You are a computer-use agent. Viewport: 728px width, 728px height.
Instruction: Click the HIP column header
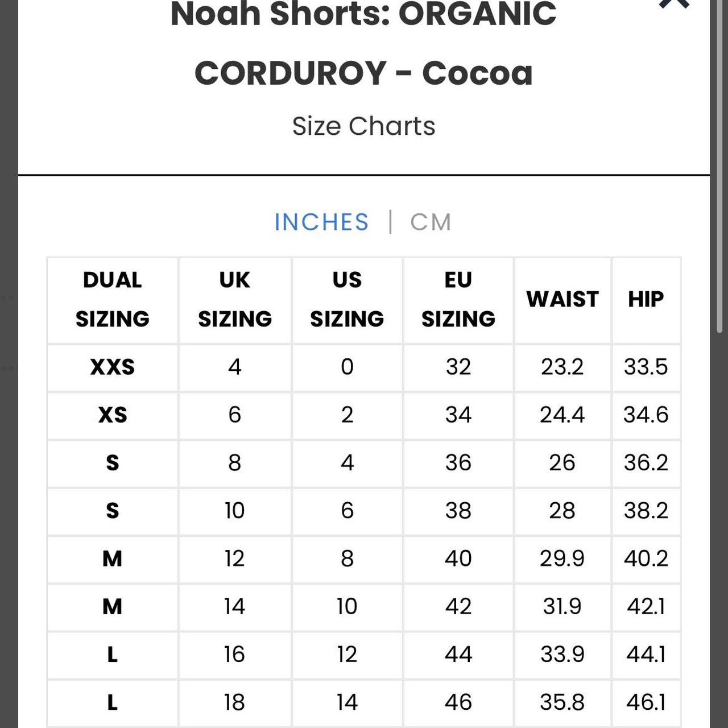[646, 299]
